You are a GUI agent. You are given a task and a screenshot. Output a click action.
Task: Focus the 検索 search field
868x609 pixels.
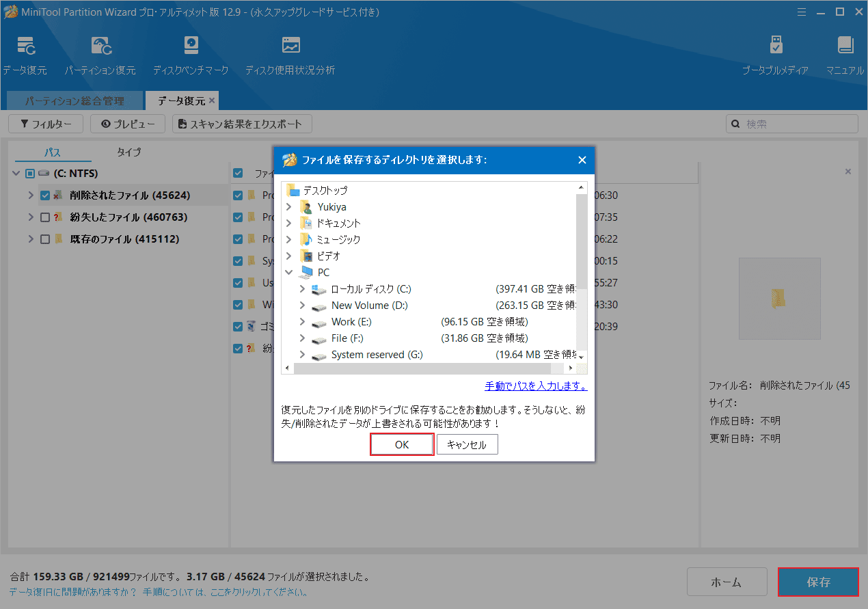(791, 124)
